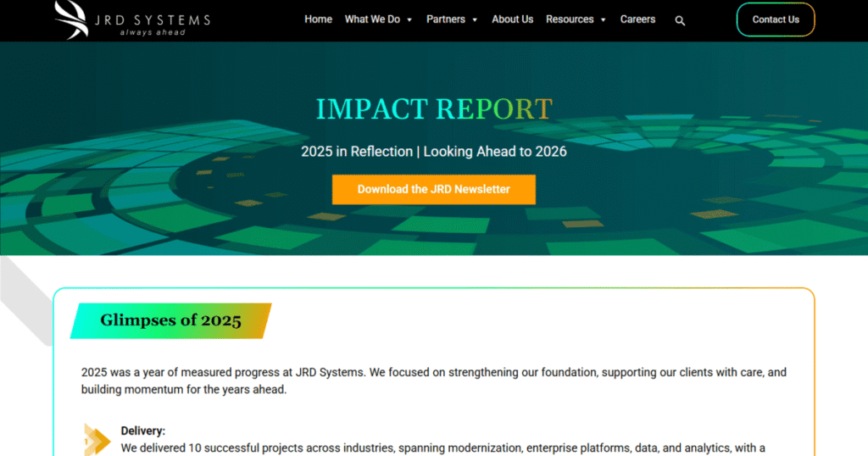Visit the Careers page
The height and width of the screenshot is (456, 868).
pos(637,19)
